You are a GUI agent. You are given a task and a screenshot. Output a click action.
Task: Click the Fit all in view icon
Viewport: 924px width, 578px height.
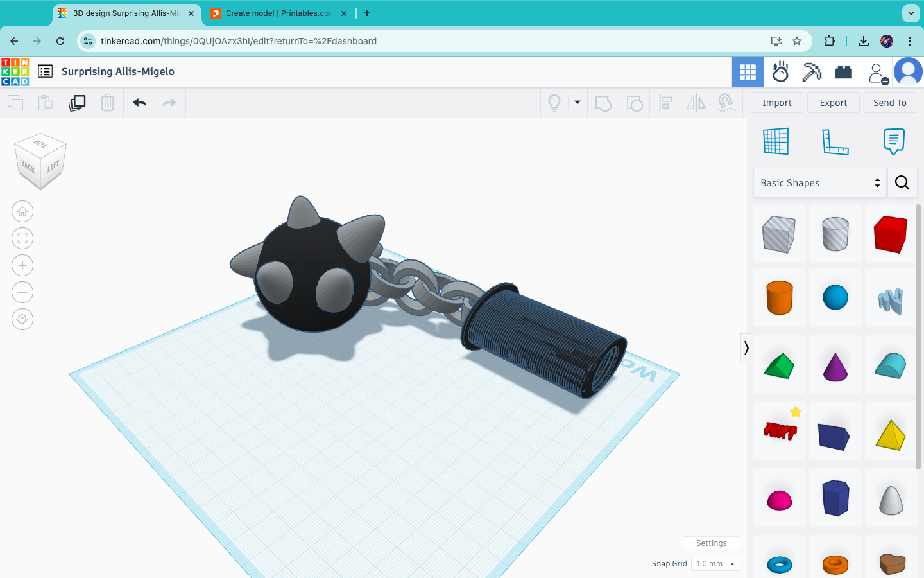coord(22,238)
